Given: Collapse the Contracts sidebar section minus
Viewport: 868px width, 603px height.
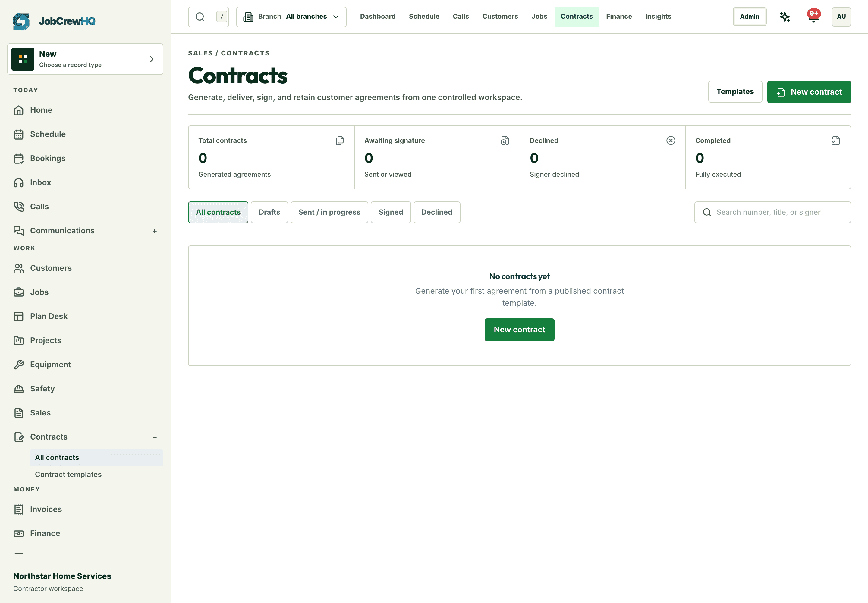Looking at the screenshot, I should point(155,437).
